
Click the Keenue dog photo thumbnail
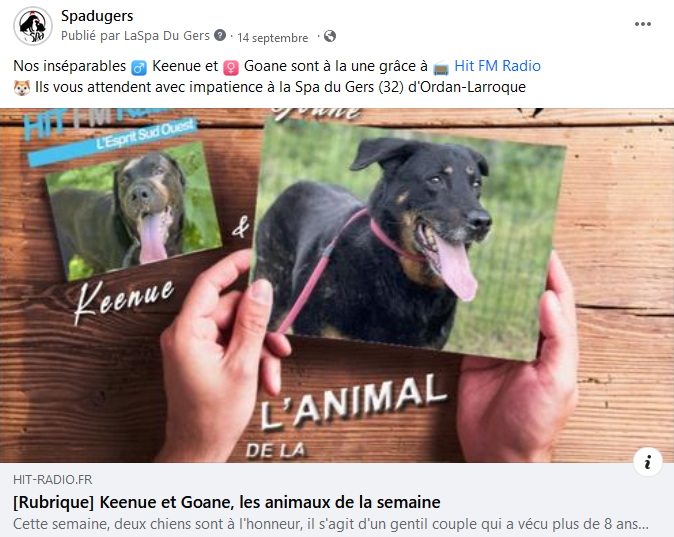pos(133,211)
